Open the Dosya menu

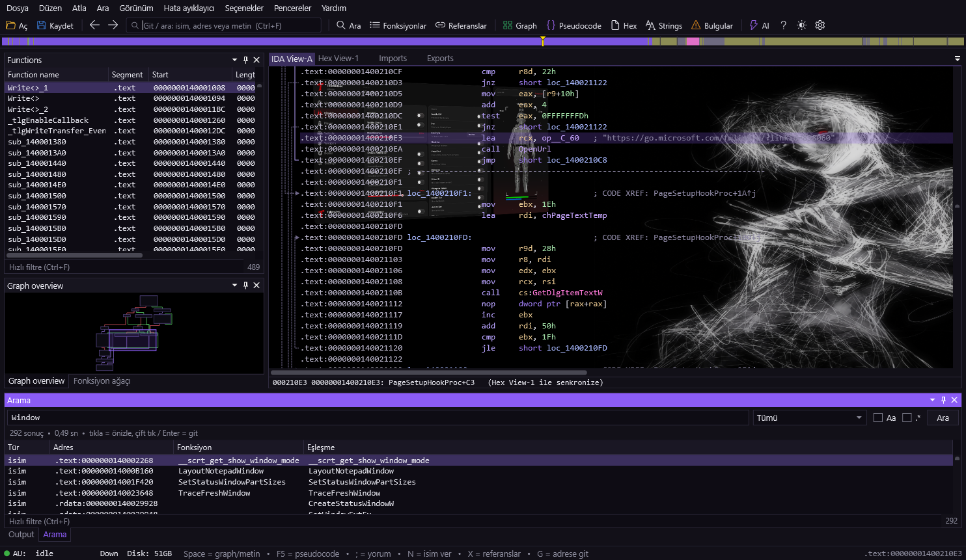(x=18, y=8)
